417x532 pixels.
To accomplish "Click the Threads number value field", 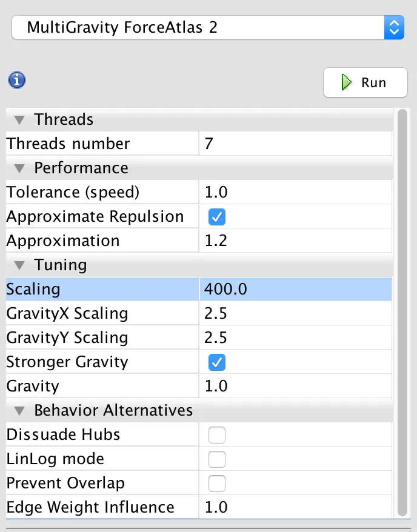I will [x=295, y=144].
